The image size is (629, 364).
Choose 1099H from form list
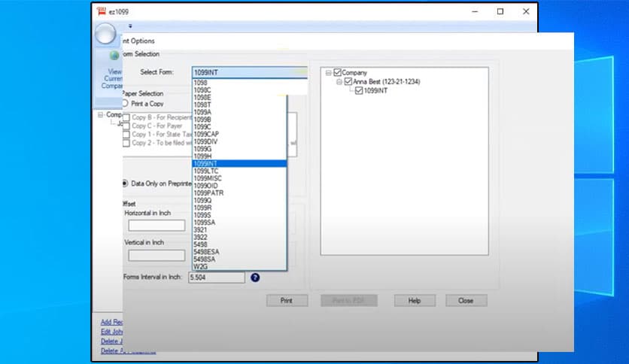239,156
